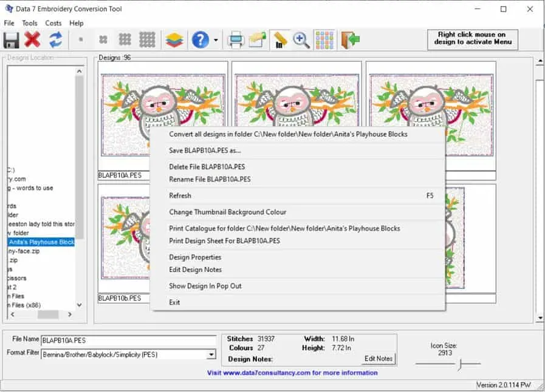545x392 pixels.
Task: Click the red X delete icon
Action: 32,39
